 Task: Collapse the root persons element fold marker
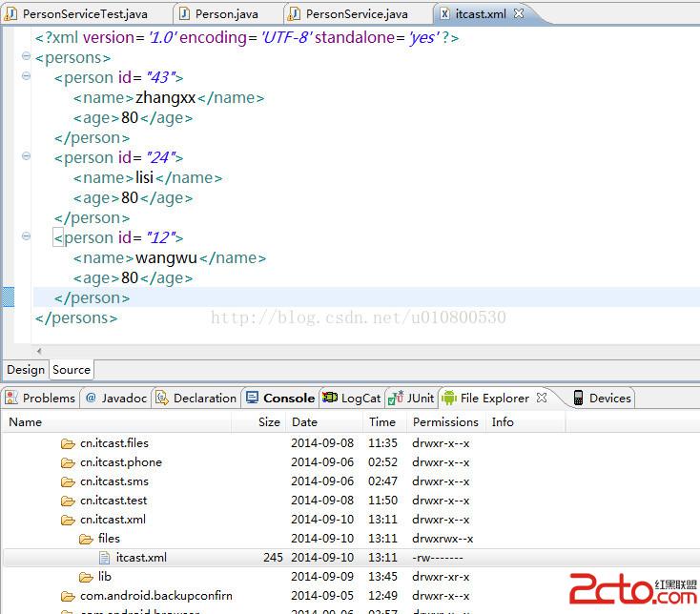click(x=26, y=58)
